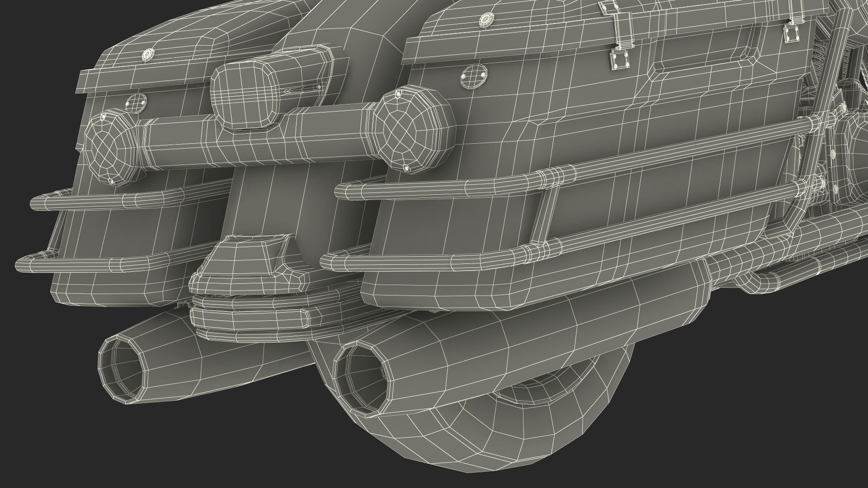
Task: Select the right exhaust pipe opening
Action: click(363, 378)
